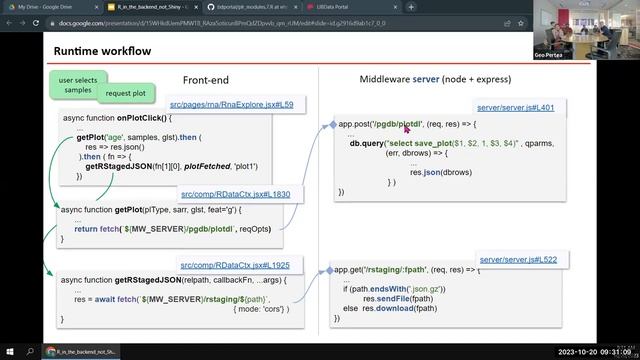The image size is (640, 360).
Task: Click 'getRStagedJSON(fn[1][0], plotFetched' code line
Action: tap(171, 166)
